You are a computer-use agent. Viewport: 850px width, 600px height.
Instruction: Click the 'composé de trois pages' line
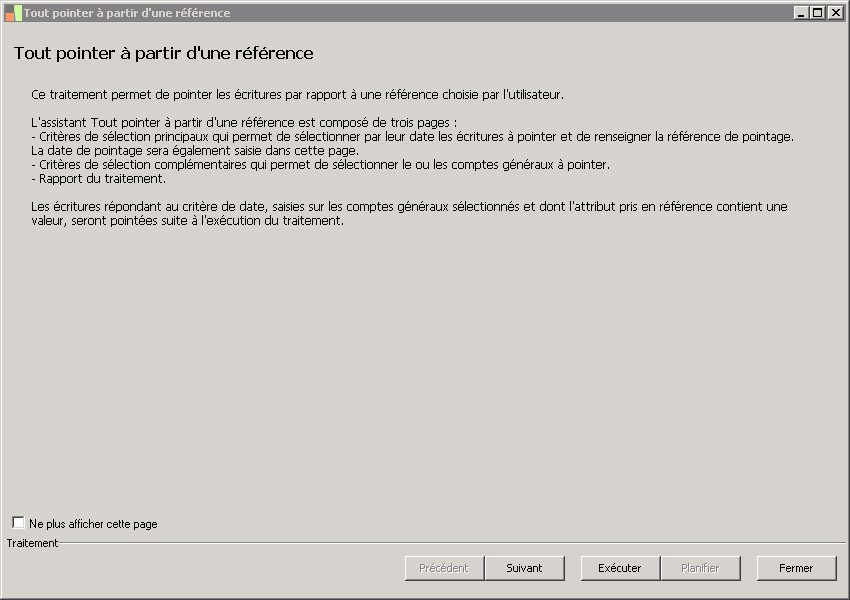point(244,123)
